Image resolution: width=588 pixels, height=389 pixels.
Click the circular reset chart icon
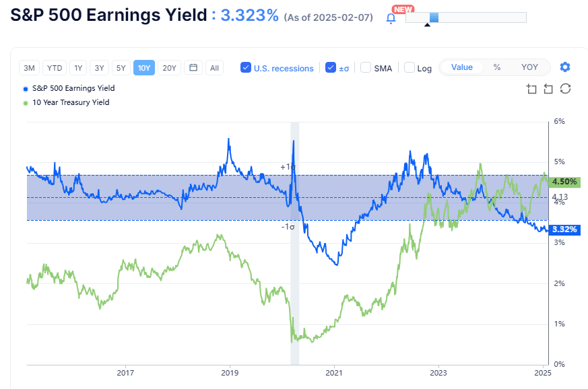tap(565, 89)
